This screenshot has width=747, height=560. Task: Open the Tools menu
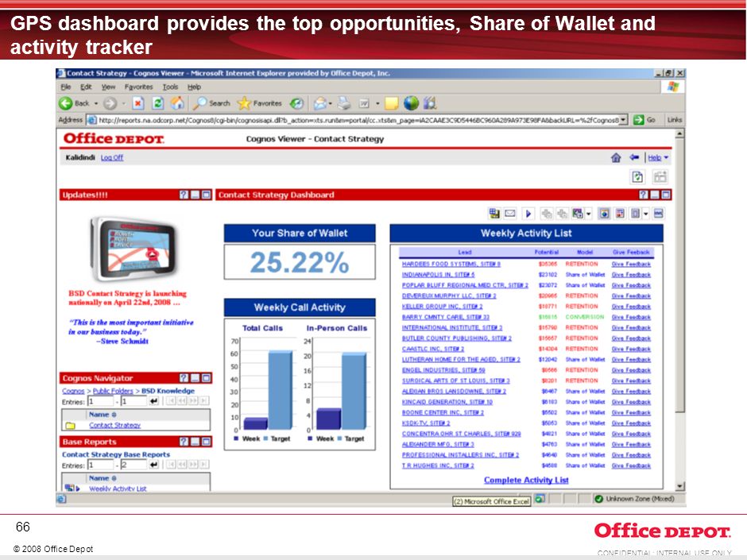(x=170, y=87)
